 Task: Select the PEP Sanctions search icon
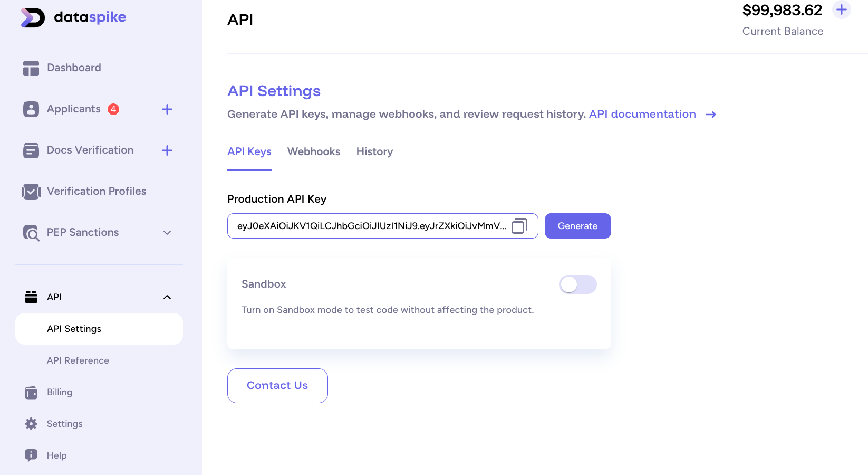pyautogui.click(x=31, y=232)
